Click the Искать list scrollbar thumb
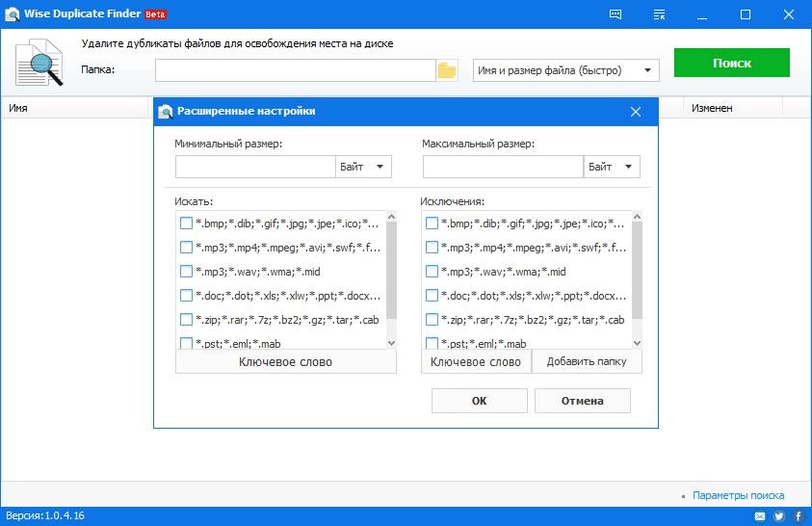This screenshot has height=526, width=812. tap(391, 271)
